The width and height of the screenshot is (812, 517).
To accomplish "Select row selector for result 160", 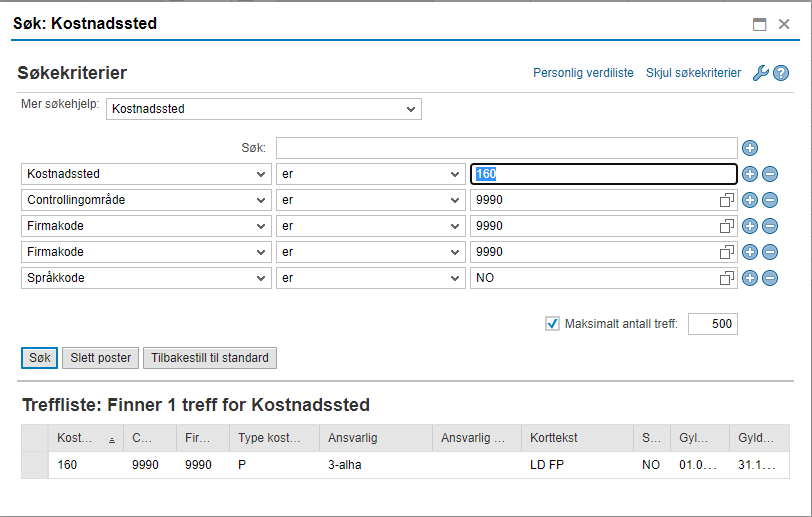I will (35, 465).
